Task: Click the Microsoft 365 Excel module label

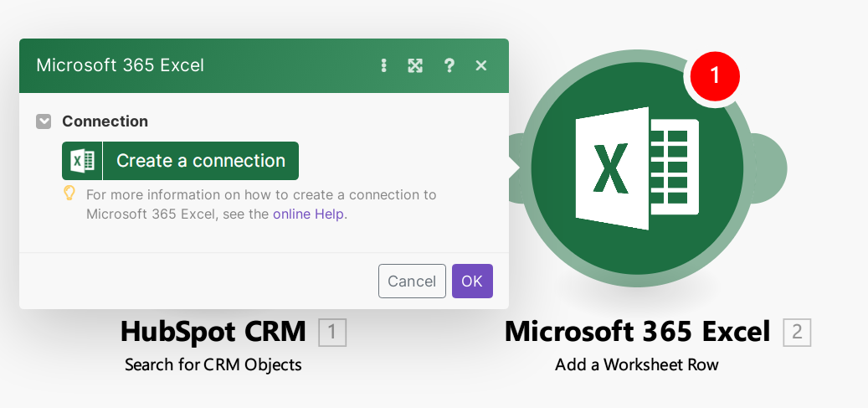Action: [637, 332]
